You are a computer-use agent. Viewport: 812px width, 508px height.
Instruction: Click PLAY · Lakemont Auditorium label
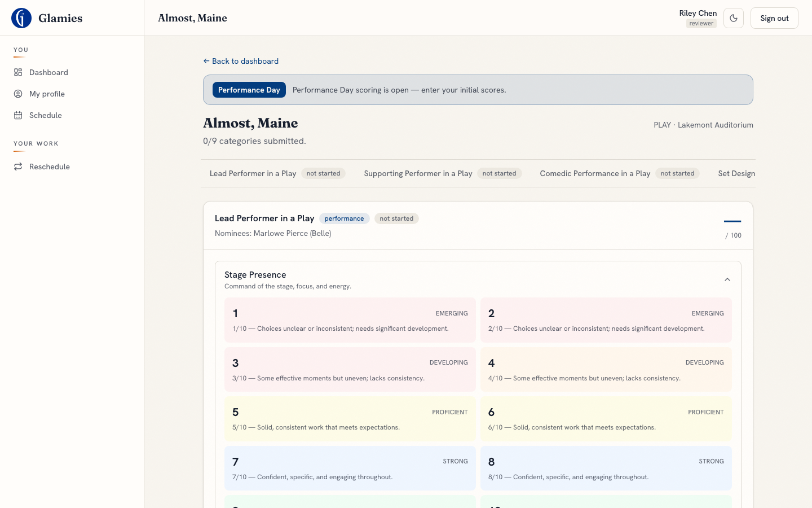pos(703,125)
